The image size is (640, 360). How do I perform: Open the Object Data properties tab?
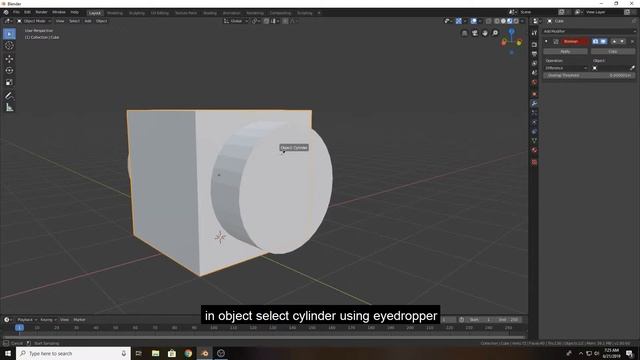click(534, 141)
